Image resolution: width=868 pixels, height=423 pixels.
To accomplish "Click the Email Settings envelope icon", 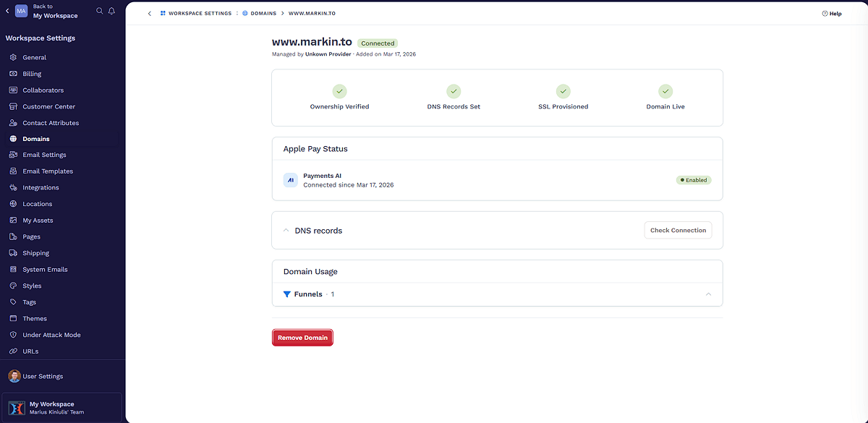I will pyautogui.click(x=14, y=155).
